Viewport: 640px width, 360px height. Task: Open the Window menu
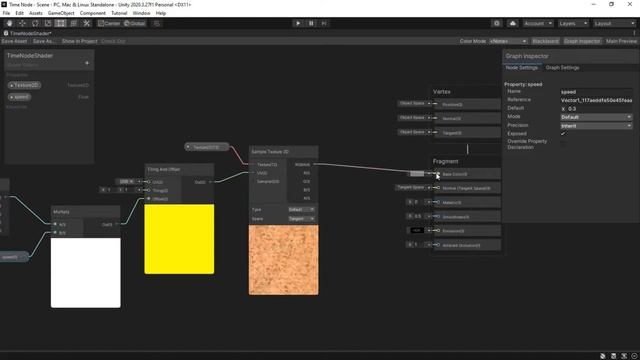pos(141,13)
